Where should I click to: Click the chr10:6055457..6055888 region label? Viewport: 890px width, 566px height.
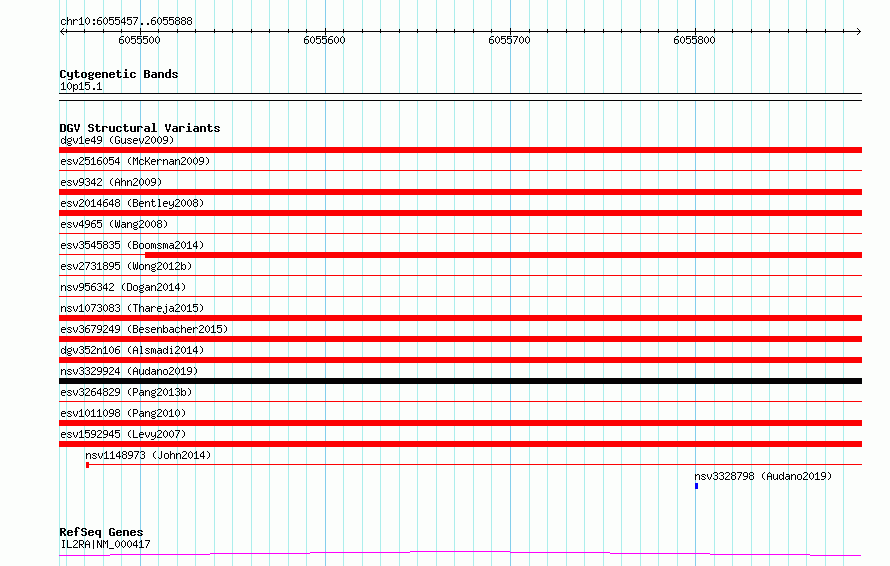pyautogui.click(x=127, y=21)
